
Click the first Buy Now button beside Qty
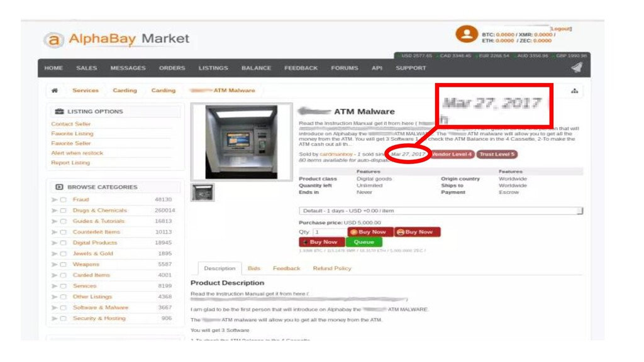pos(370,233)
